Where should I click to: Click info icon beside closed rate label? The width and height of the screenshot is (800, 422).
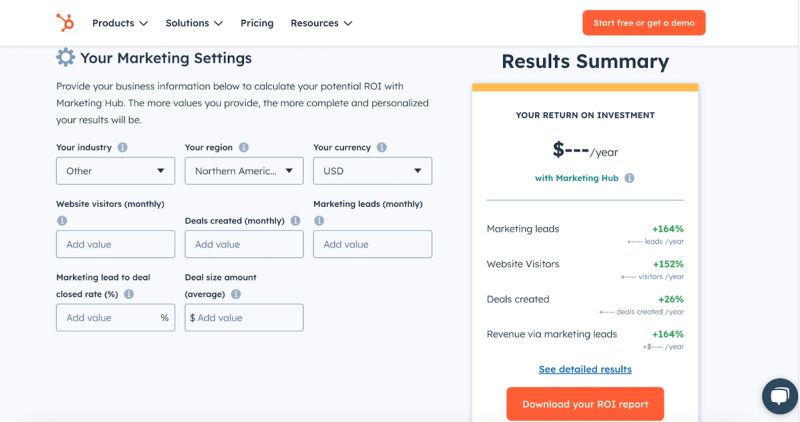(129, 294)
